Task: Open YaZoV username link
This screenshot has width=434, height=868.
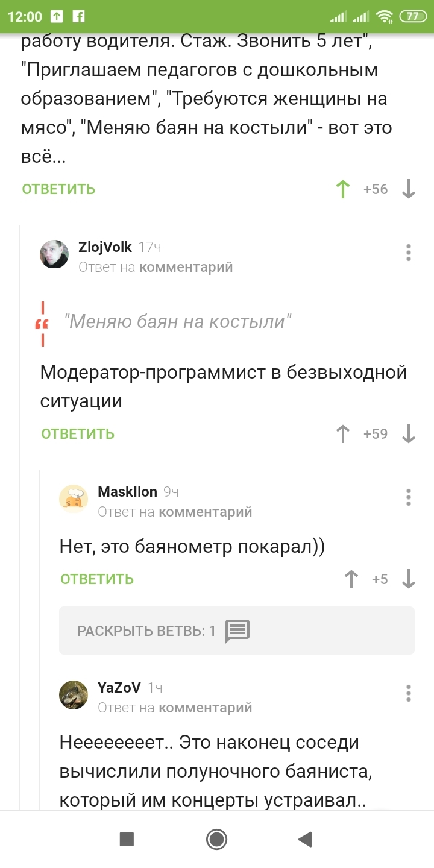Action: [x=119, y=688]
